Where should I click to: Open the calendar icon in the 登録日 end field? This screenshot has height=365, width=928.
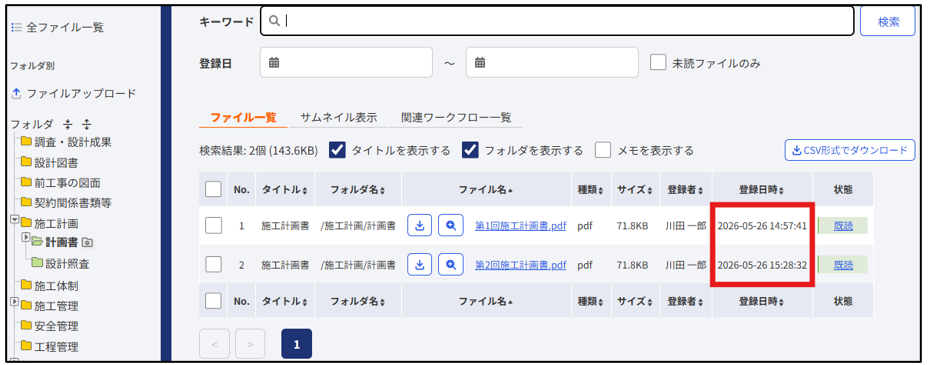pos(480,62)
